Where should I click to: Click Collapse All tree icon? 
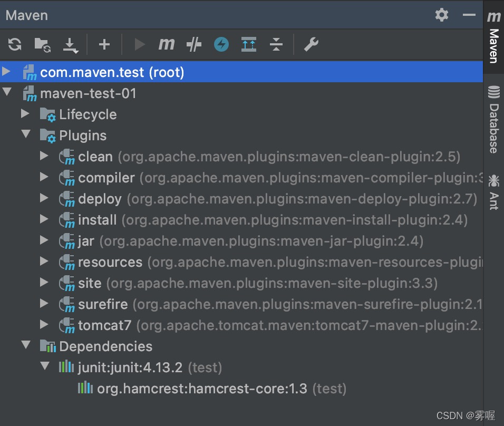276,44
